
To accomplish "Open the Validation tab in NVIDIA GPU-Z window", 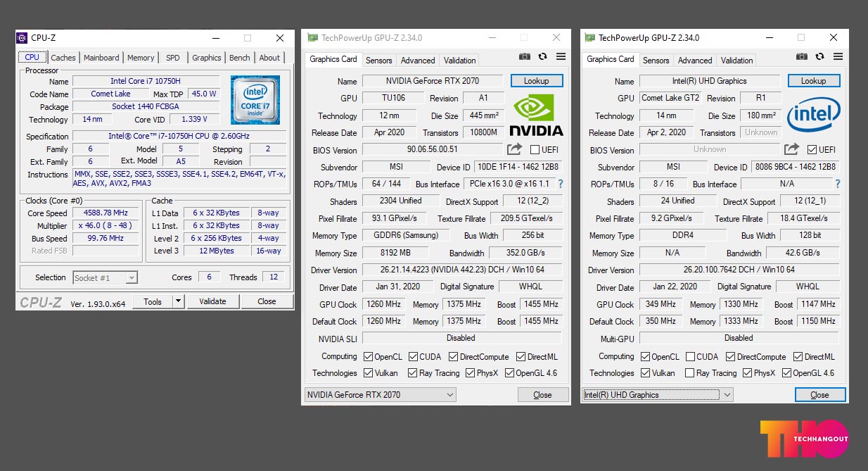I will point(460,61).
